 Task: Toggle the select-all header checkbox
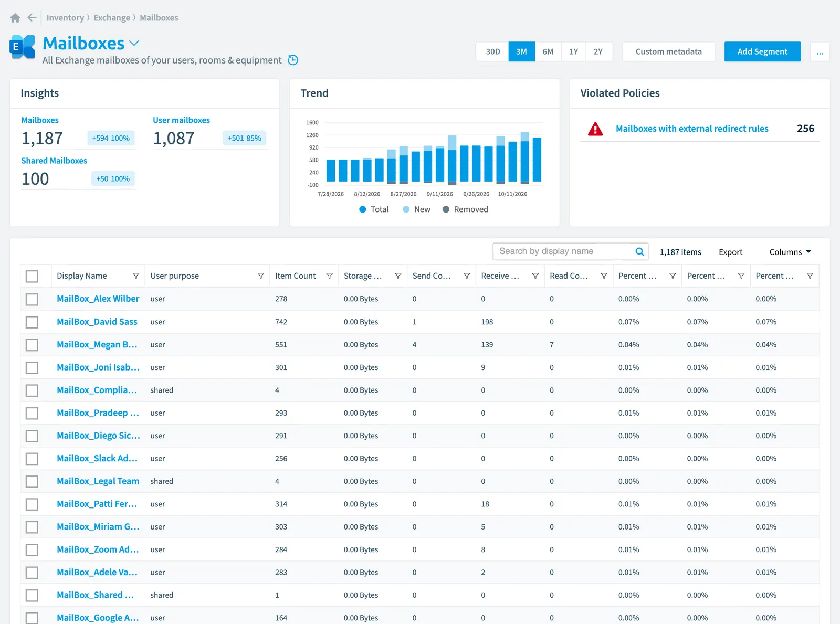click(x=32, y=276)
